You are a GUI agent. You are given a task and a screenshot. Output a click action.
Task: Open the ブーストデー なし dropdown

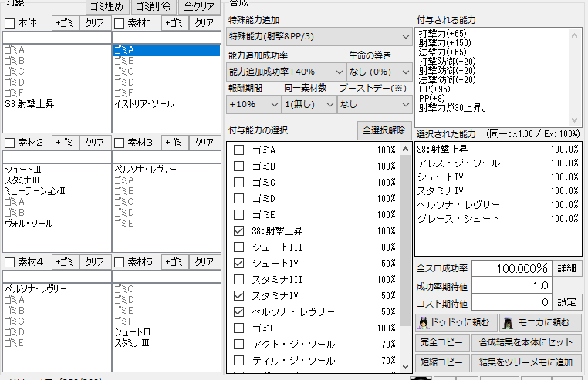coord(374,104)
